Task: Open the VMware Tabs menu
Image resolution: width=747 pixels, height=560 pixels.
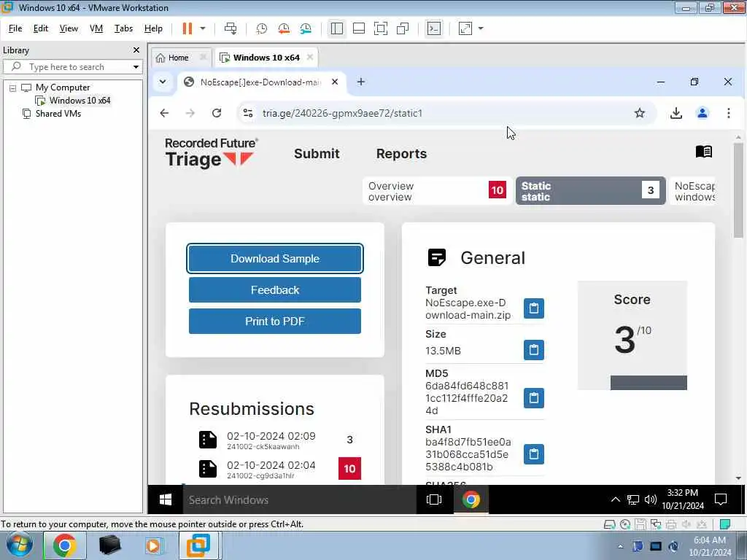Action: click(x=123, y=28)
